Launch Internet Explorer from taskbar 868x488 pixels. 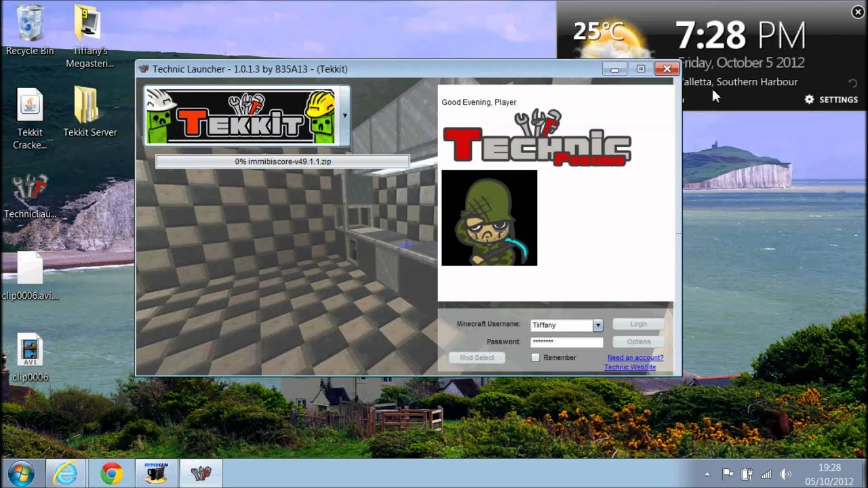66,473
